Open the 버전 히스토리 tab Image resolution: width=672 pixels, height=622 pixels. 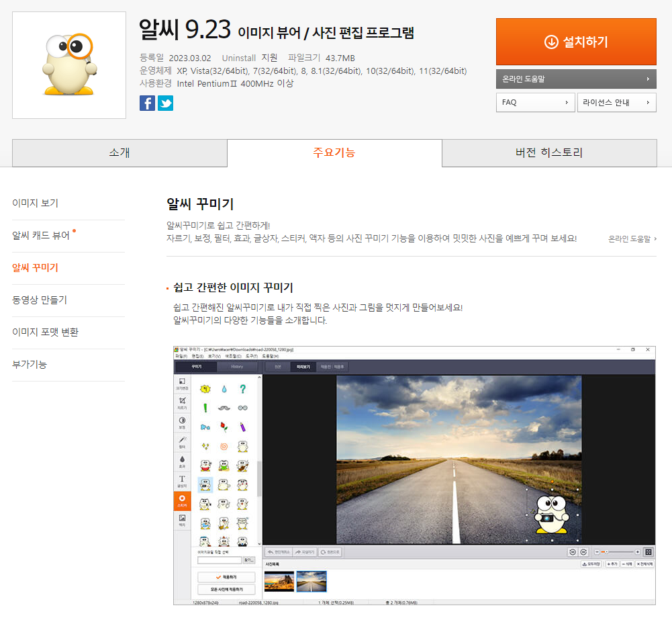point(549,152)
